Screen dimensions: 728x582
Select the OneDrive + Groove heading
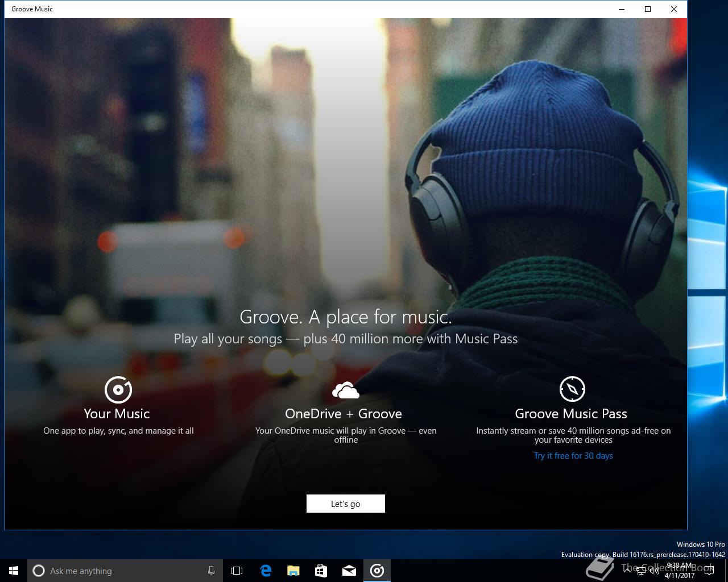[x=344, y=414]
